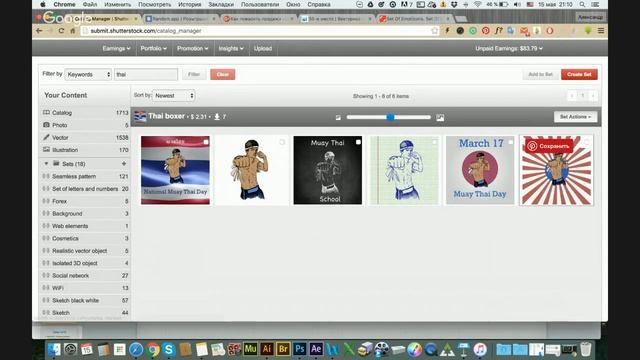
Task: Bookmark this page with the star icon
Action: (435, 31)
